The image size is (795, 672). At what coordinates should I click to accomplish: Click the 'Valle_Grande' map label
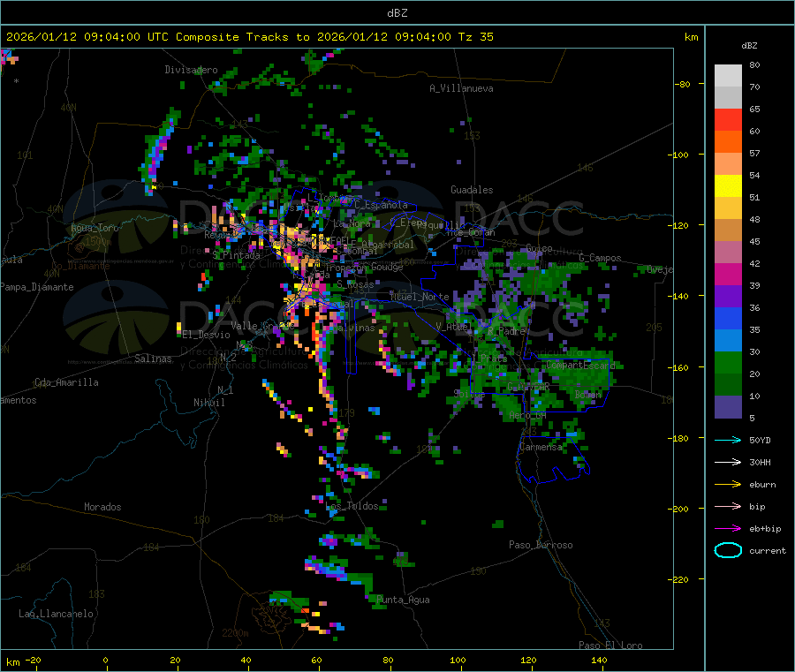click(x=262, y=325)
